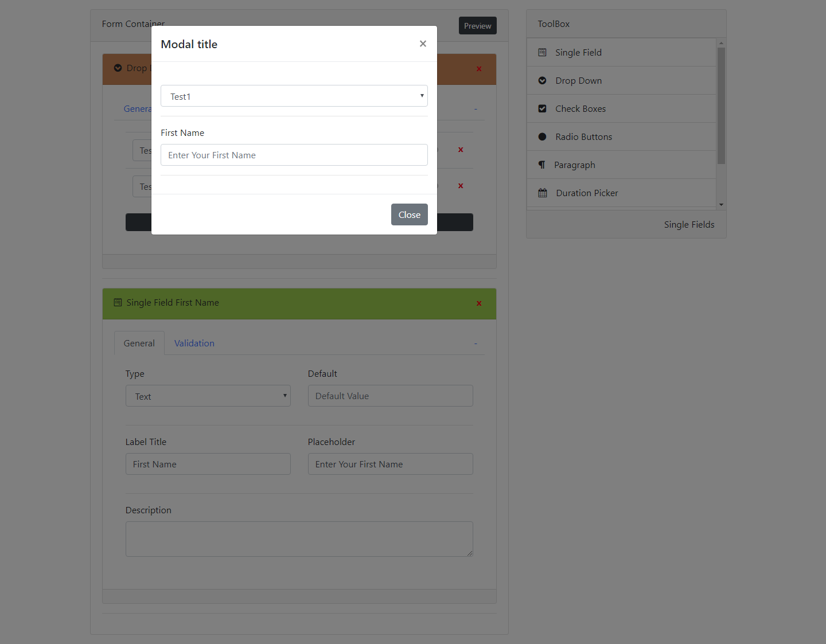Click the ToolBox scrollbar thumb

(721, 106)
